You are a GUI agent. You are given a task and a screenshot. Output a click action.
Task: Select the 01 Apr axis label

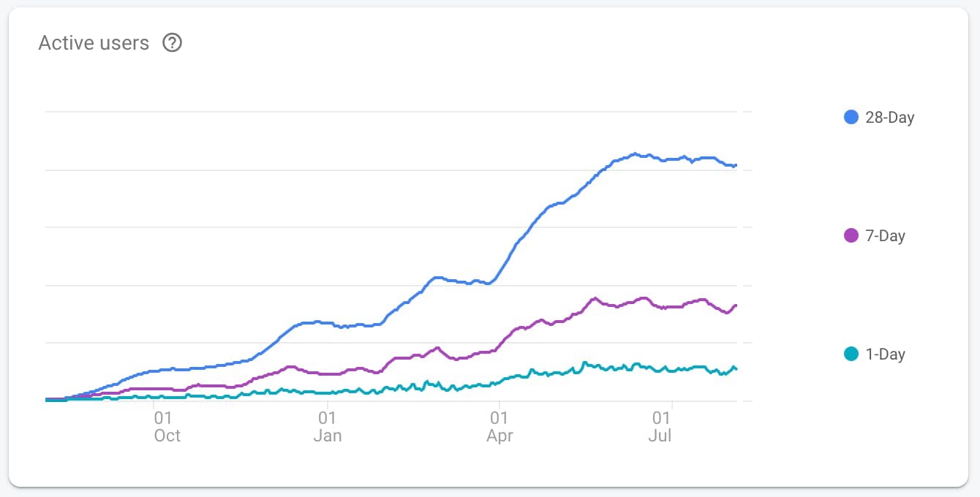[x=500, y=427]
